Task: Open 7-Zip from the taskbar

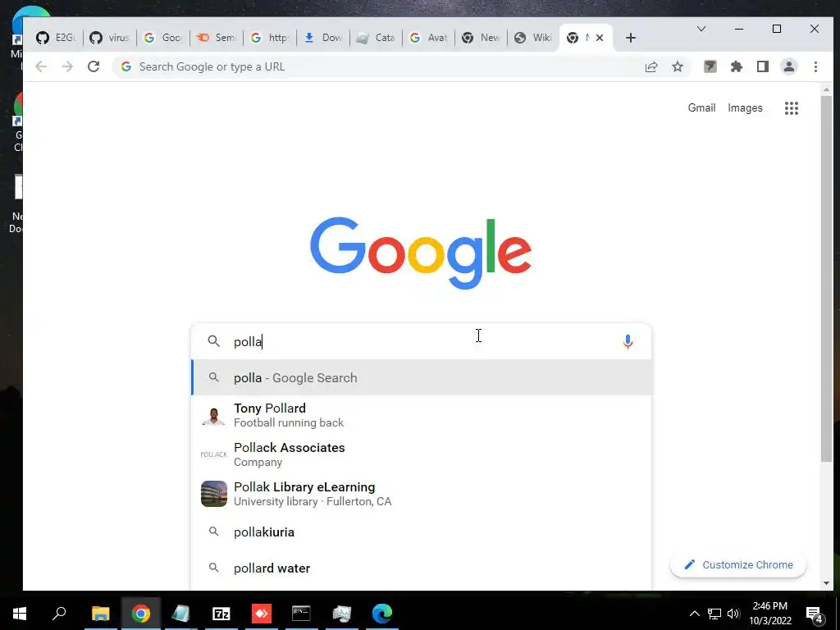Action: tap(221, 614)
